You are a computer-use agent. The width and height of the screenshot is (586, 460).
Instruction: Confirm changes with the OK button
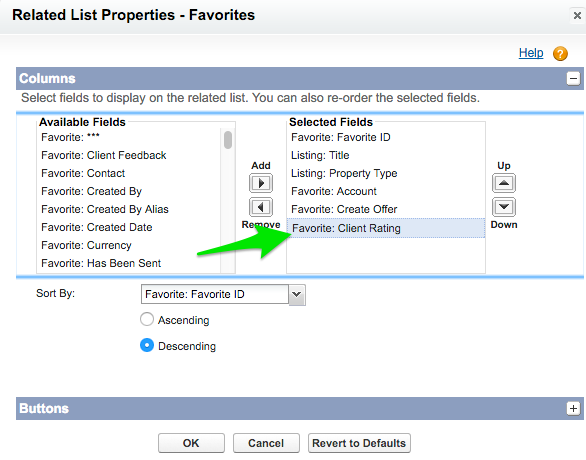191,443
